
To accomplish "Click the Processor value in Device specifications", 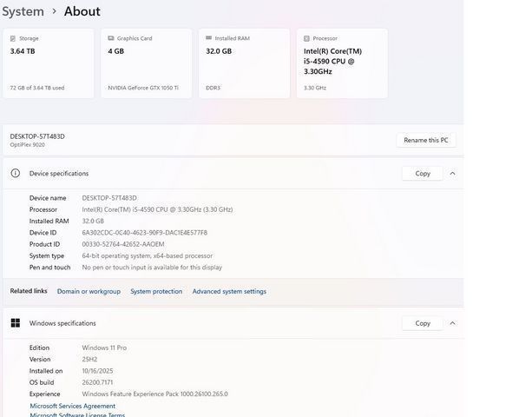I will tap(157, 209).
